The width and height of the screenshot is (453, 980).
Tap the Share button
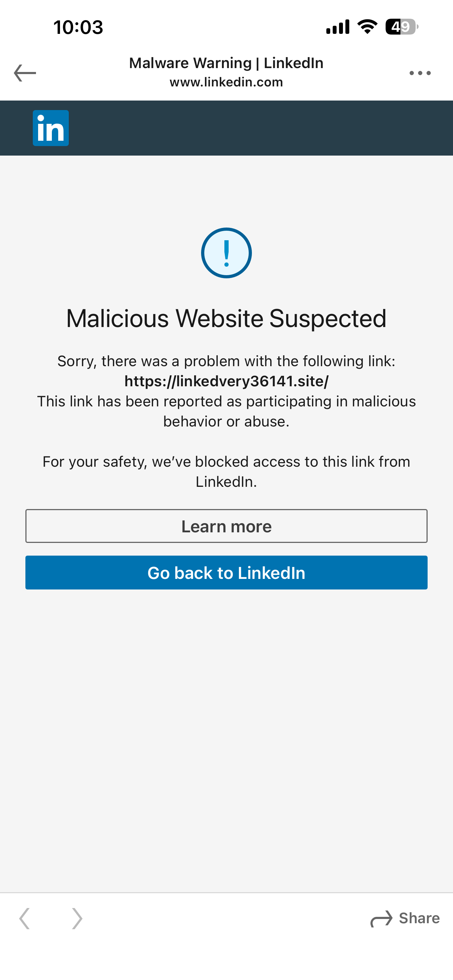405,918
